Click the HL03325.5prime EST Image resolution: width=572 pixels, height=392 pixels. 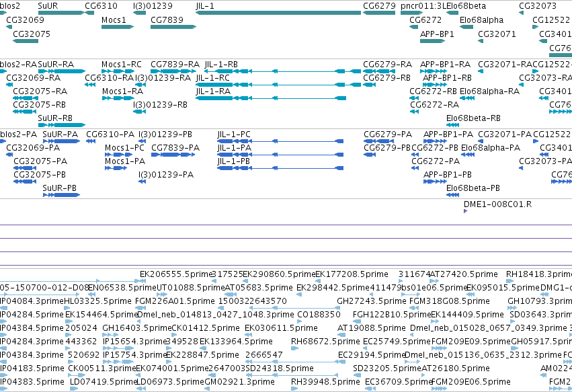point(97,301)
